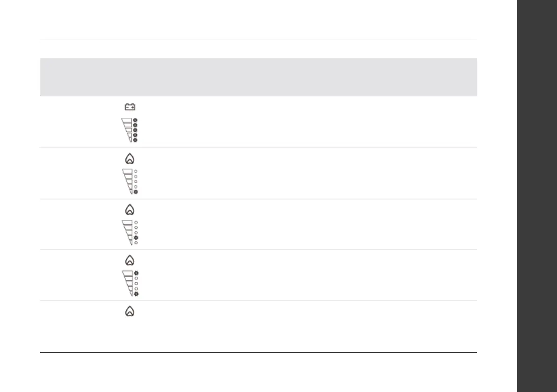Select the level indicator with all five LEDs lit
This screenshot has width=557, height=392.
[130, 130]
